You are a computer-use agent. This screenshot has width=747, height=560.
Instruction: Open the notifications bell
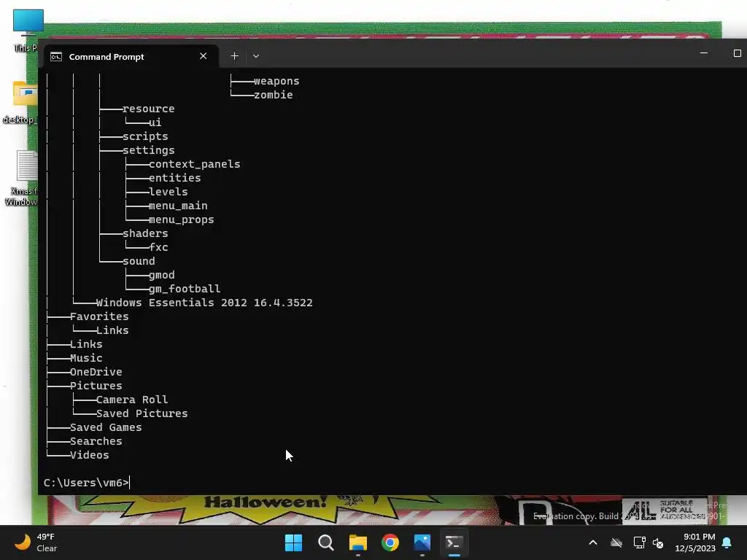(727, 542)
